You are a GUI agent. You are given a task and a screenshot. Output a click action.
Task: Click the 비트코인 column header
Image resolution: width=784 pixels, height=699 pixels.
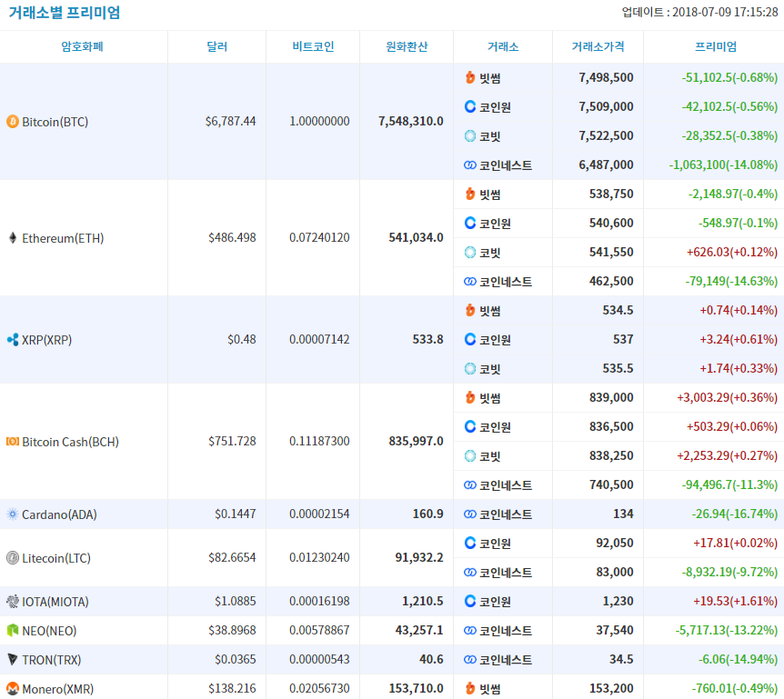[313, 46]
